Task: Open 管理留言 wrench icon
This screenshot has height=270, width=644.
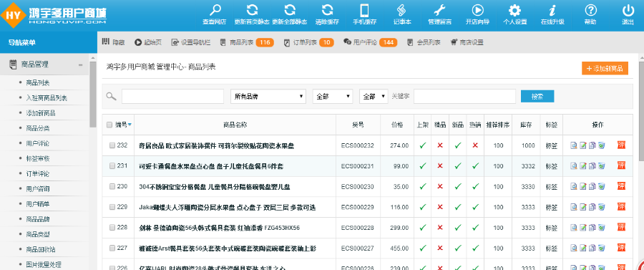Action: 440,10
